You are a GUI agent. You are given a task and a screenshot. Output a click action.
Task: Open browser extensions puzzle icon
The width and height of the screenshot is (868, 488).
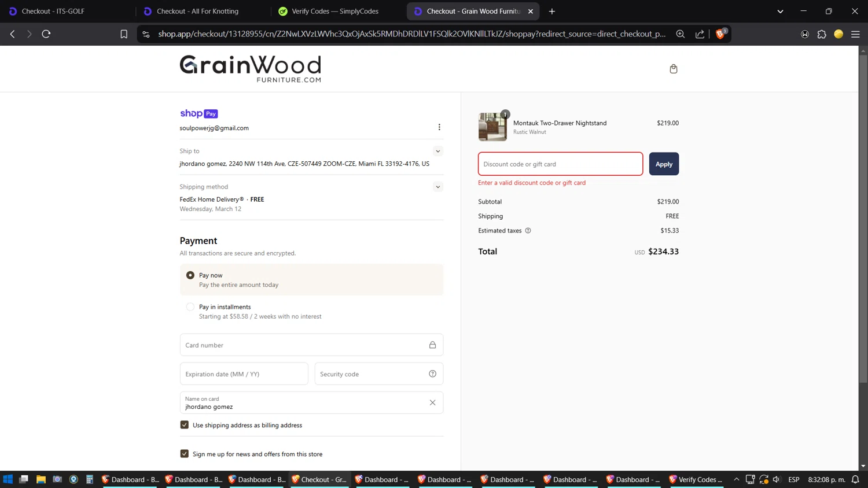pyautogui.click(x=822, y=34)
